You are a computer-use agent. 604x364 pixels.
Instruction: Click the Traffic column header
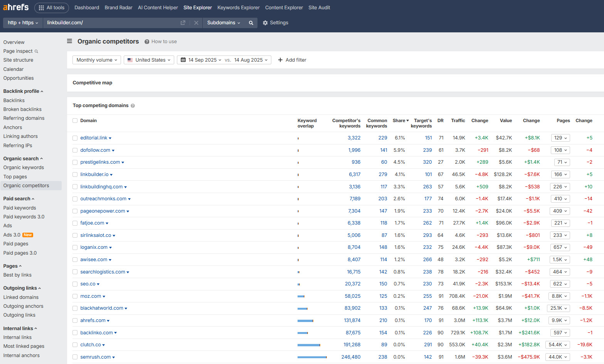tap(458, 121)
